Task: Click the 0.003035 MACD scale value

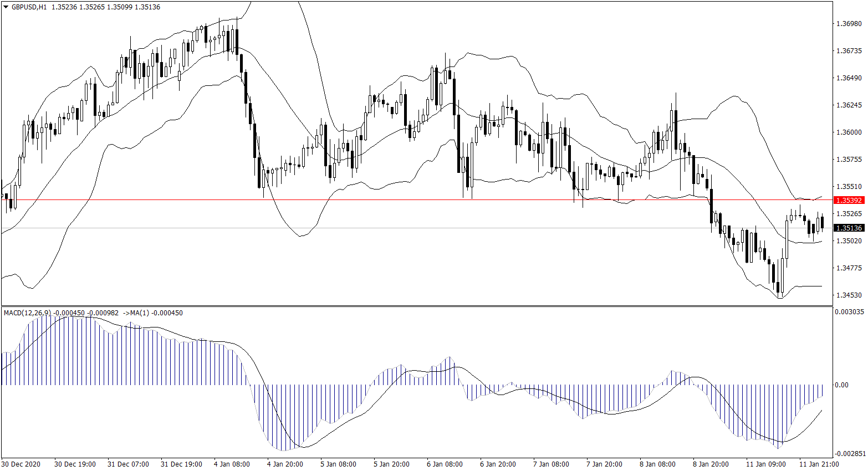Action: pos(849,312)
